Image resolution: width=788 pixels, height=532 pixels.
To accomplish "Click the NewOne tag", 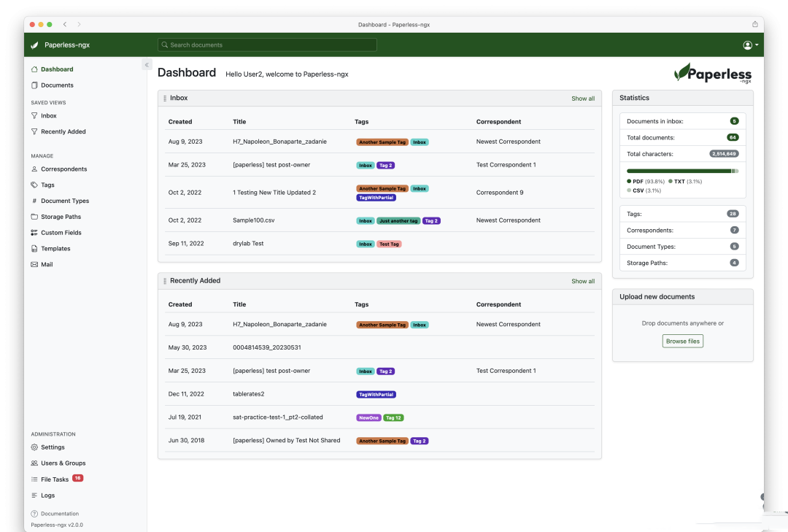I will tap(369, 418).
